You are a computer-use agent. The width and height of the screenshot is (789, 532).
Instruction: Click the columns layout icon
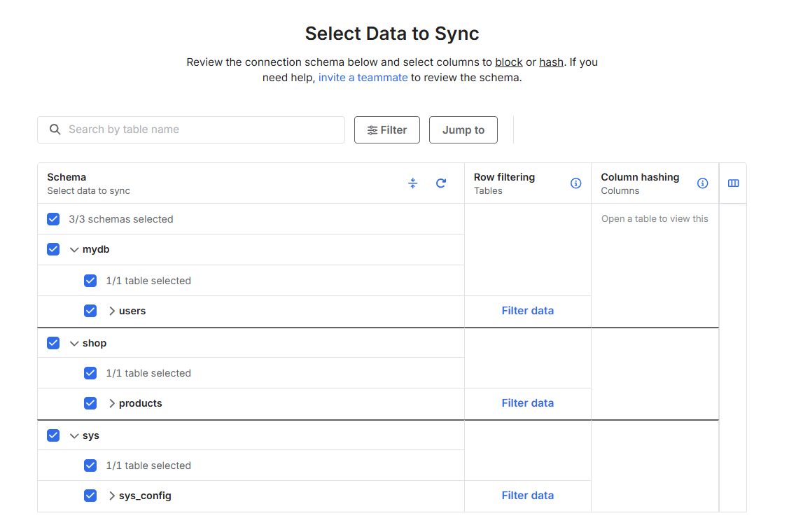tap(734, 183)
